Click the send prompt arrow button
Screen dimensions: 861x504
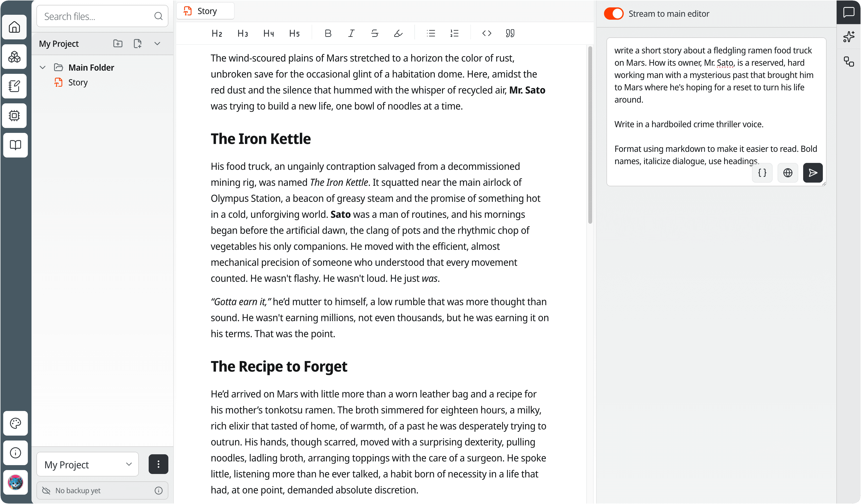click(x=813, y=173)
